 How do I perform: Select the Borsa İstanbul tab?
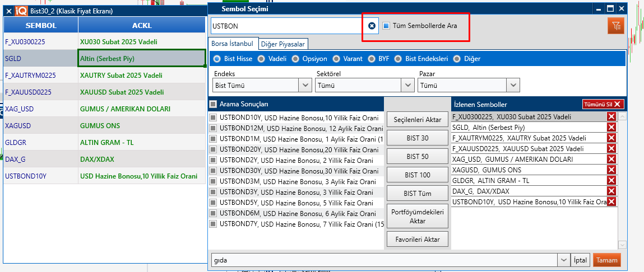pyautogui.click(x=232, y=44)
